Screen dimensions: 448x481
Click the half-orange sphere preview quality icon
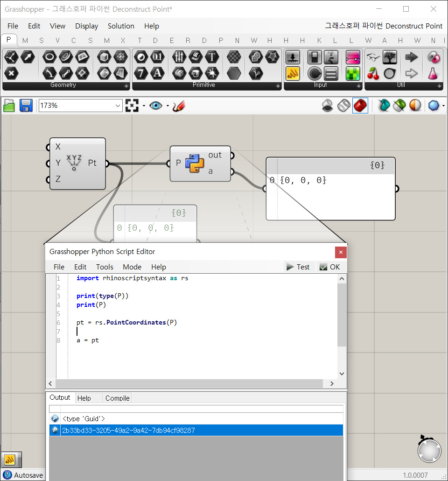415,106
